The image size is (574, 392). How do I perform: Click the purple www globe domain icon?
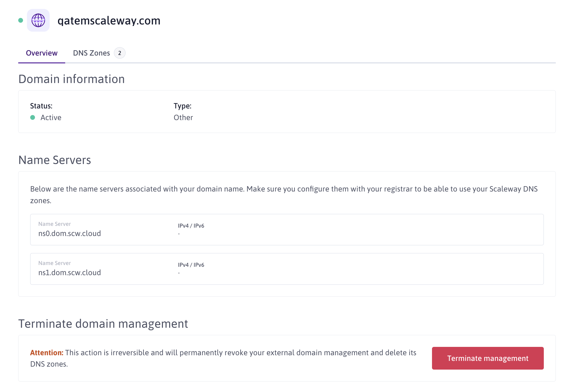point(38,20)
